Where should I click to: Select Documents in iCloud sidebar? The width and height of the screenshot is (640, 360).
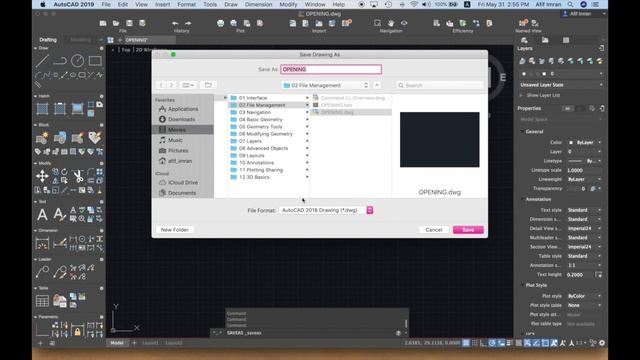(x=183, y=193)
